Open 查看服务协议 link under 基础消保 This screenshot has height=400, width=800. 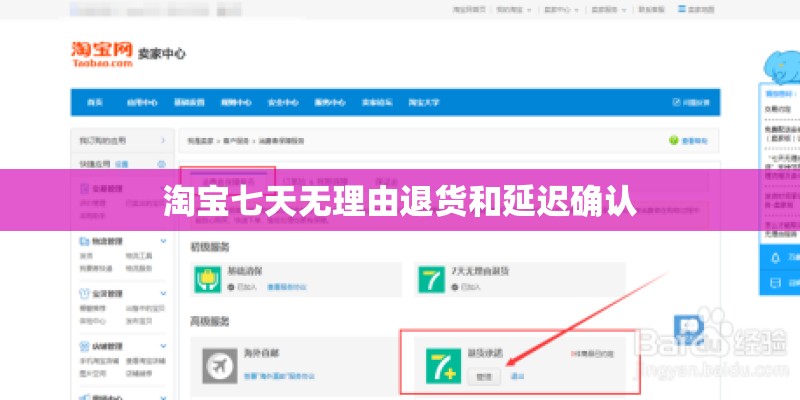[287, 287]
